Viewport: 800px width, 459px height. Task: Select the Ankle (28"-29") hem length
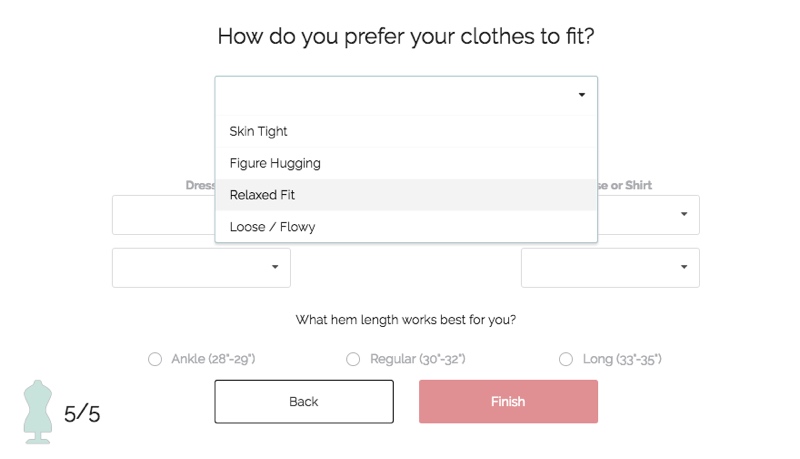155,359
